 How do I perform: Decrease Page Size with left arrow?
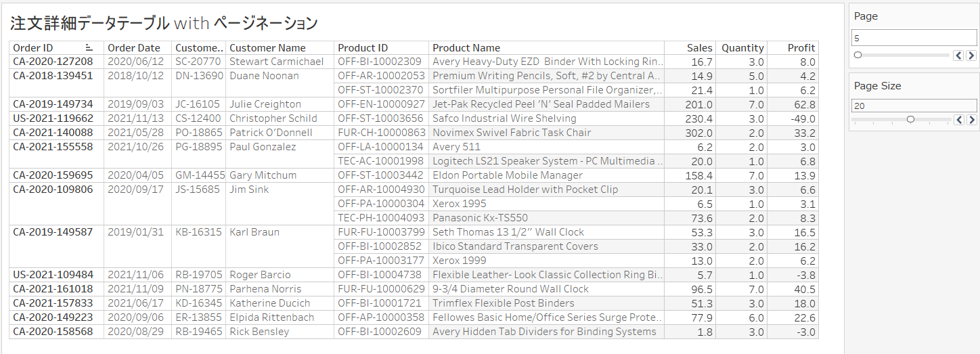(x=958, y=120)
